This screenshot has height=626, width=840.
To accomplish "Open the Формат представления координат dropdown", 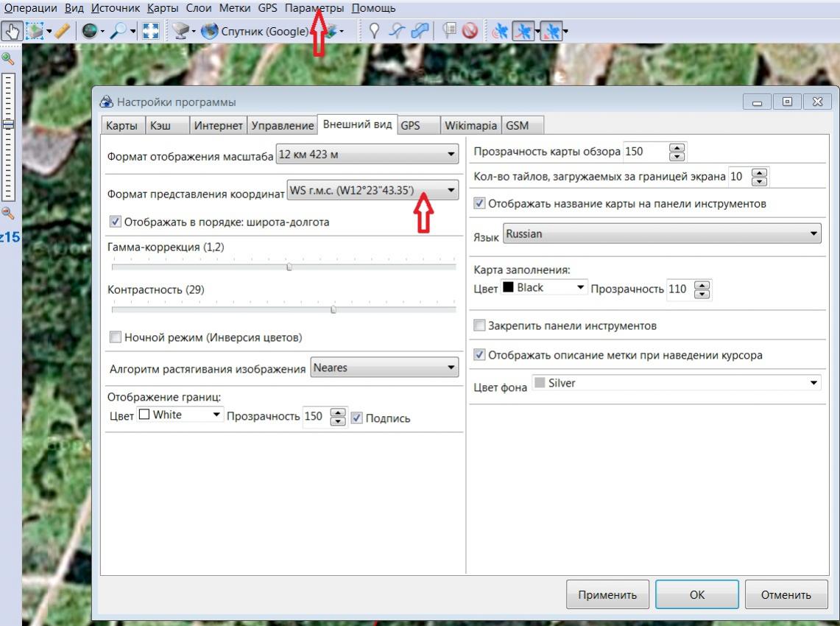I will tap(451, 191).
